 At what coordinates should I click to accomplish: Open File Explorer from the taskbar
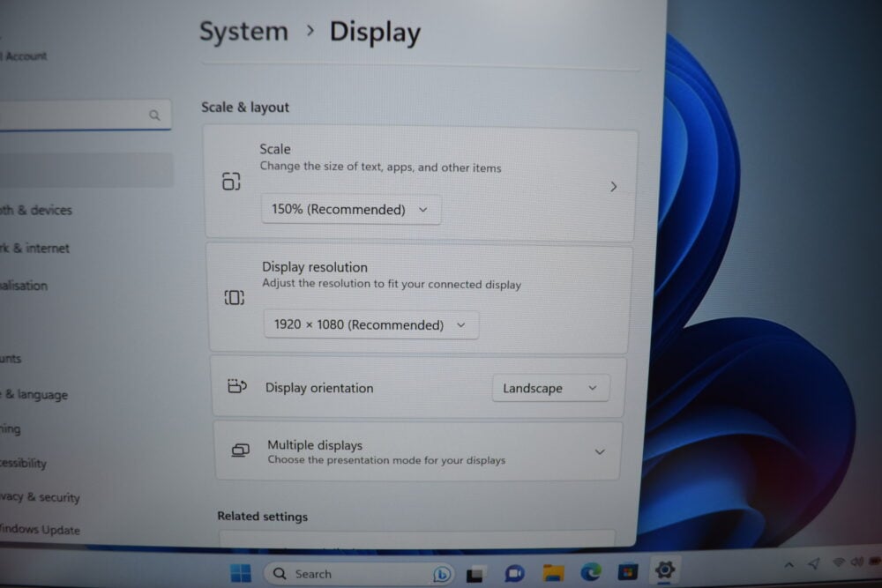(554, 573)
